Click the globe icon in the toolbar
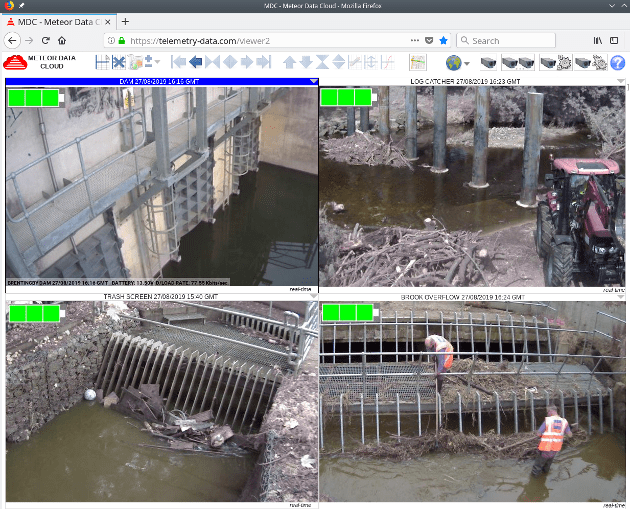 (454, 62)
